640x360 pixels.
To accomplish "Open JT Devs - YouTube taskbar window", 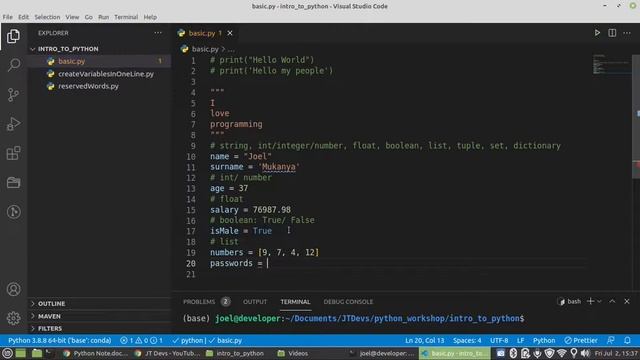I will 167,353.
